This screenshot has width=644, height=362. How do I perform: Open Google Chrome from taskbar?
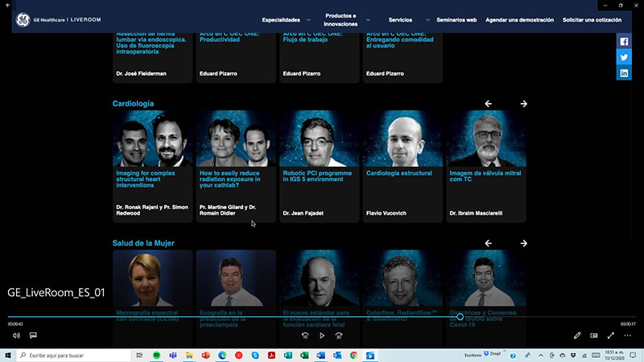pos(353,356)
